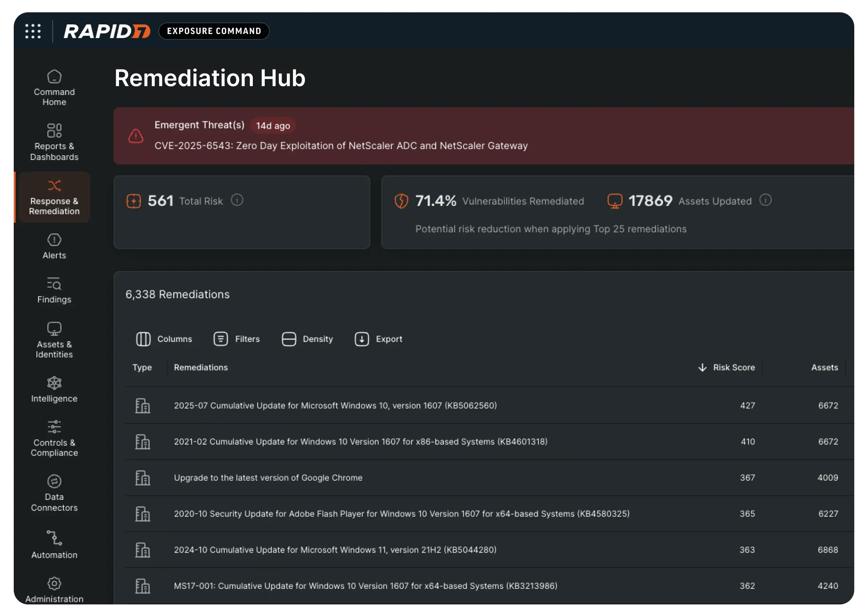Open the Columns selector
Screen dimensions: 868x616
pyautogui.click(x=164, y=339)
